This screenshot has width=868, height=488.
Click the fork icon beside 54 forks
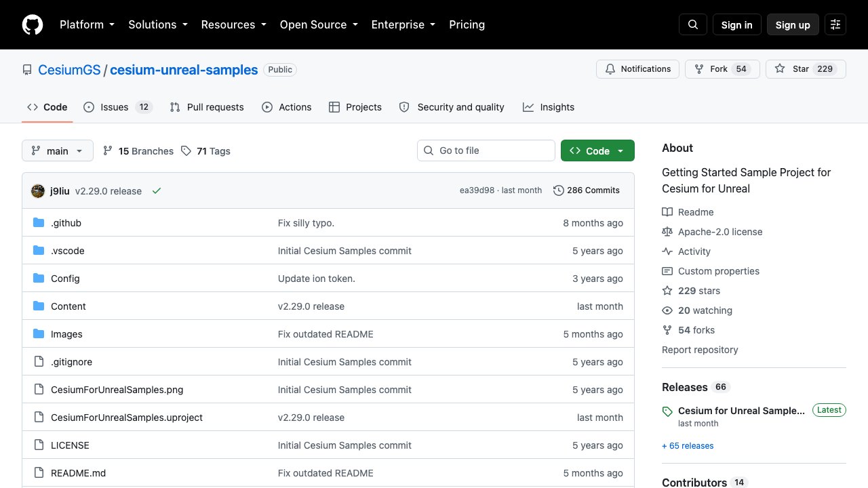667,330
